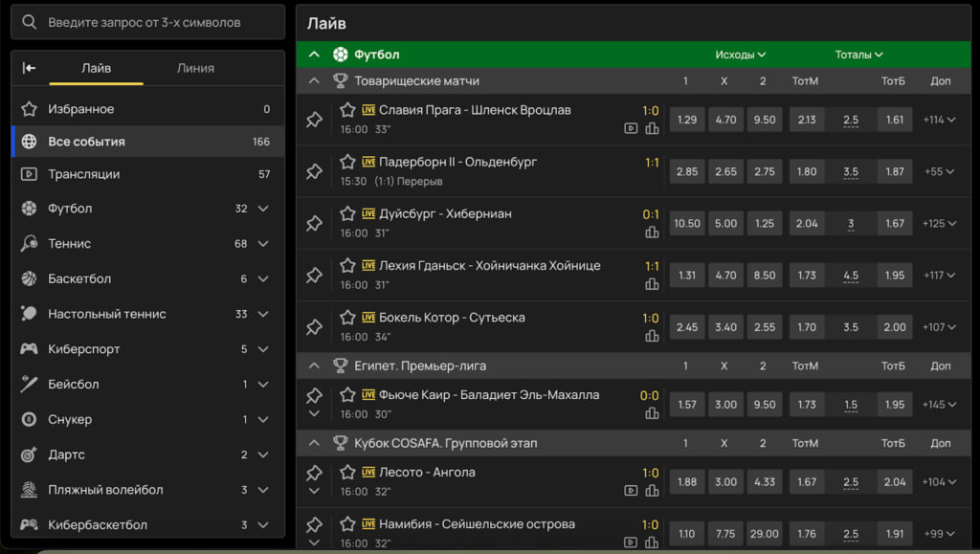
Task: Open statistics icon for Дуйсбург - Хиберниан
Action: click(x=652, y=232)
